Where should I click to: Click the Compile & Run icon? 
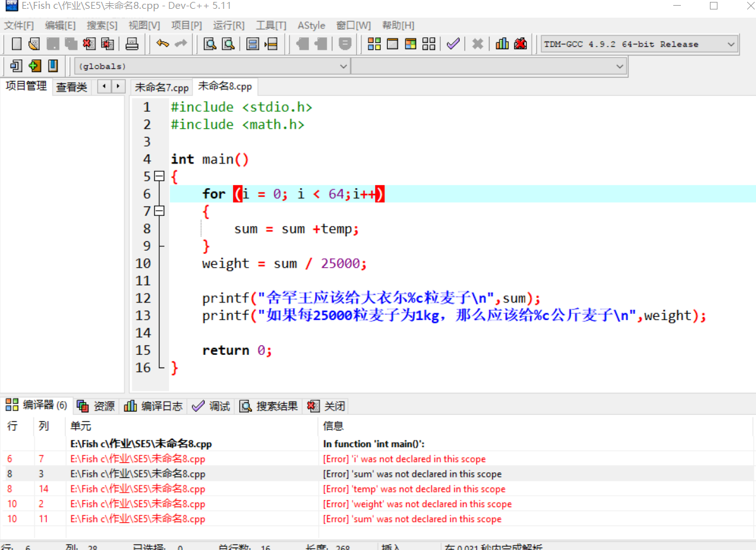[411, 44]
